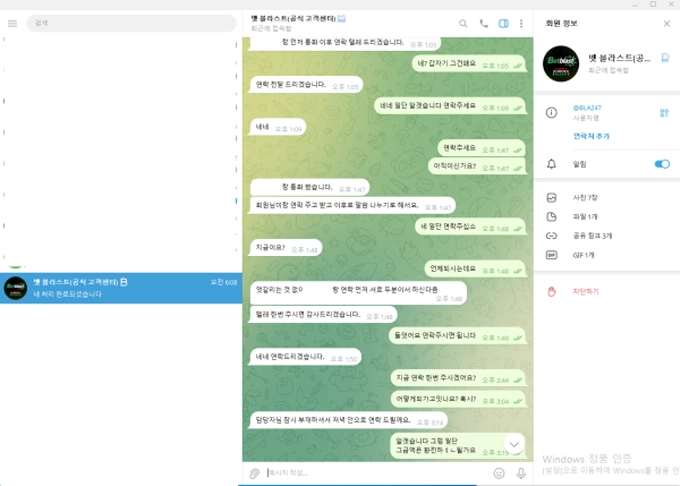Open the emoji picker

499,472
